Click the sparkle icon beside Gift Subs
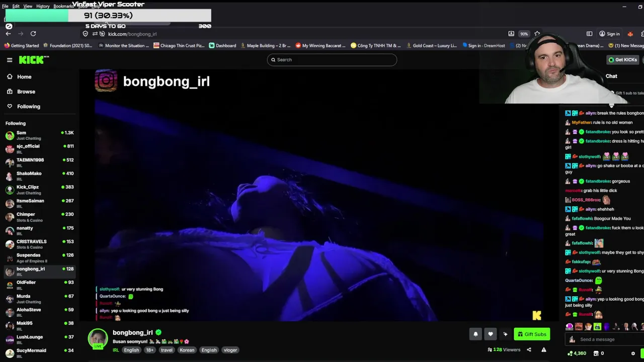The height and width of the screenshot is (362, 644). click(505, 334)
